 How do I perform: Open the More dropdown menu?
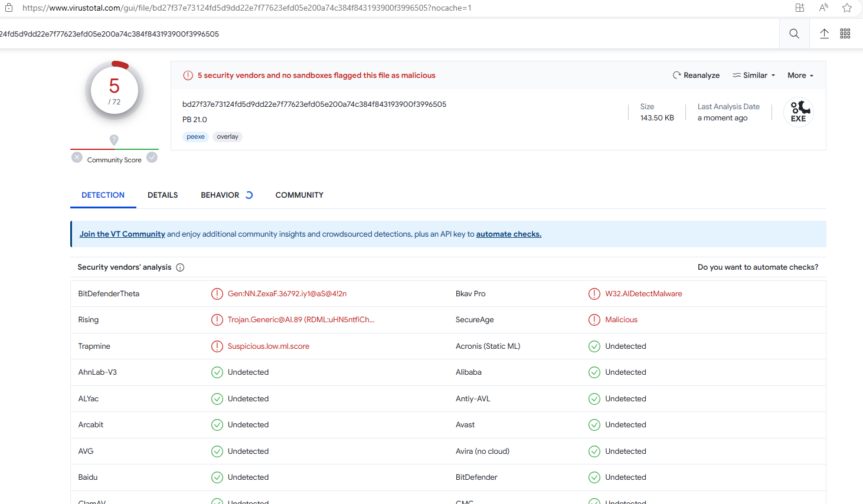click(x=800, y=76)
